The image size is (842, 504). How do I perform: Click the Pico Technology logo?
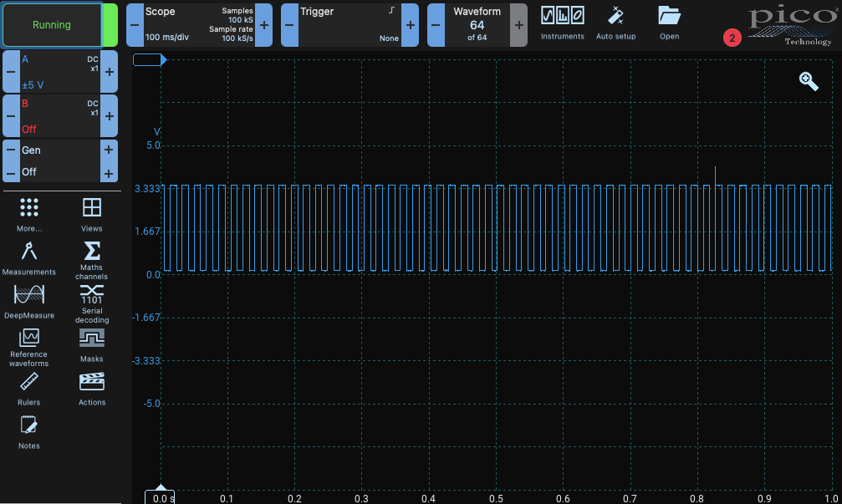(794, 27)
